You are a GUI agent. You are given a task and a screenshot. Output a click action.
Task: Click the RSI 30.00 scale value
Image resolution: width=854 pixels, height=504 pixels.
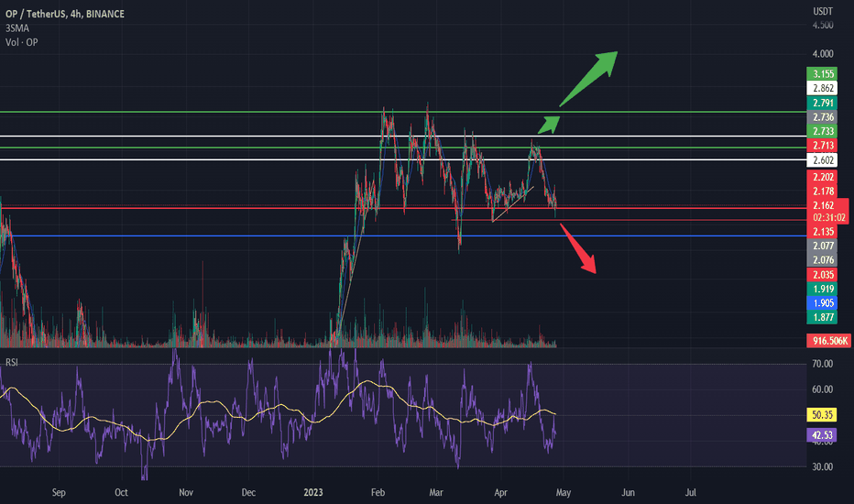(823, 466)
